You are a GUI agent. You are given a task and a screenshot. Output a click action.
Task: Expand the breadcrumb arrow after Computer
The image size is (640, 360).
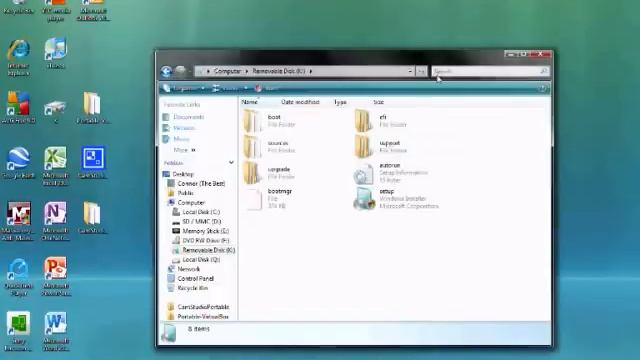[x=247, y=71]
